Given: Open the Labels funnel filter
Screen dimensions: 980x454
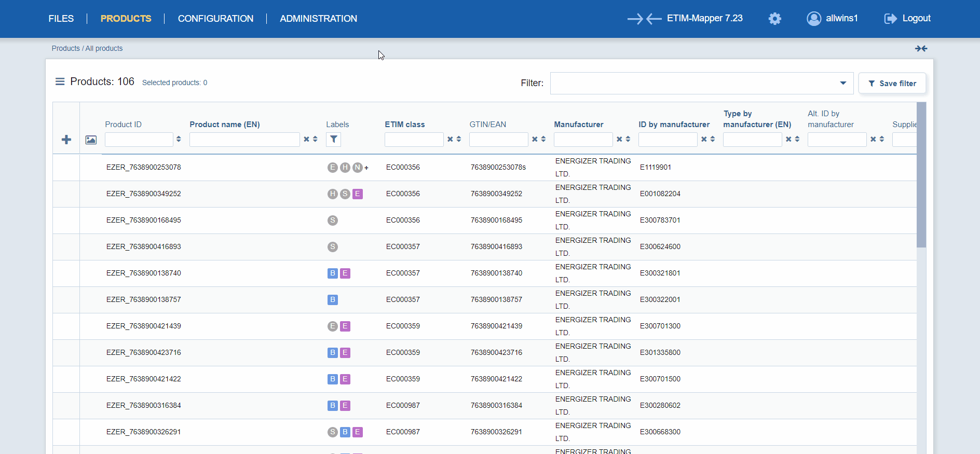Looking at the screenshot, I should tap(333, 139).
